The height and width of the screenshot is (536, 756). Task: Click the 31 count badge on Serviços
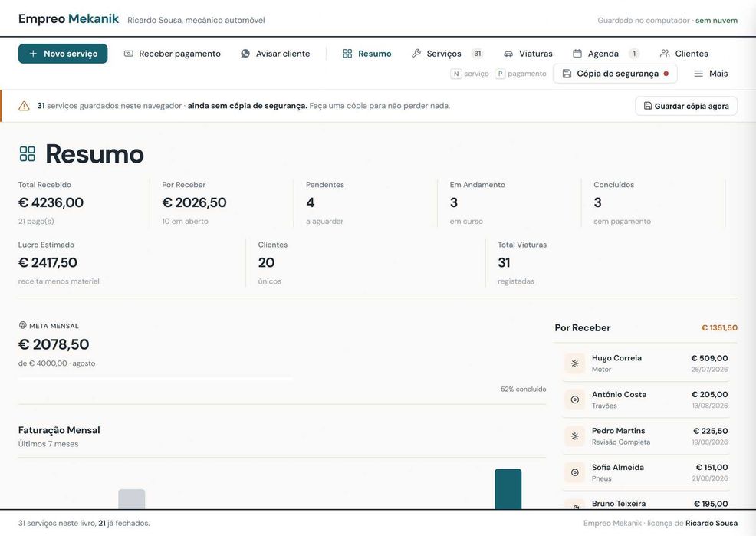click(478, 54)
